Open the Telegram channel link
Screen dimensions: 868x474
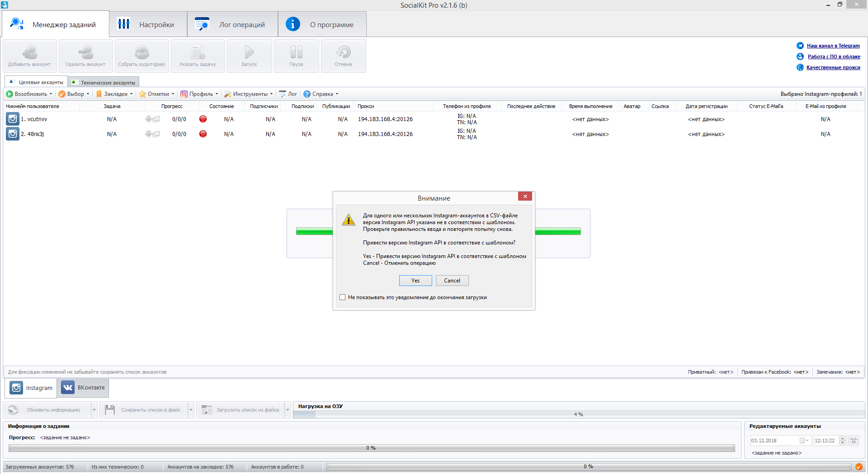[x=833, y=46]
